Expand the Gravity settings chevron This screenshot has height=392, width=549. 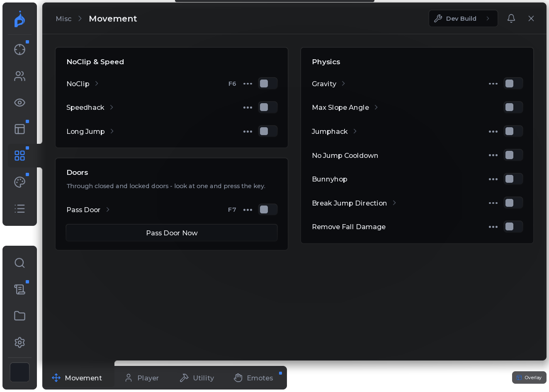[x=343, y=83]
